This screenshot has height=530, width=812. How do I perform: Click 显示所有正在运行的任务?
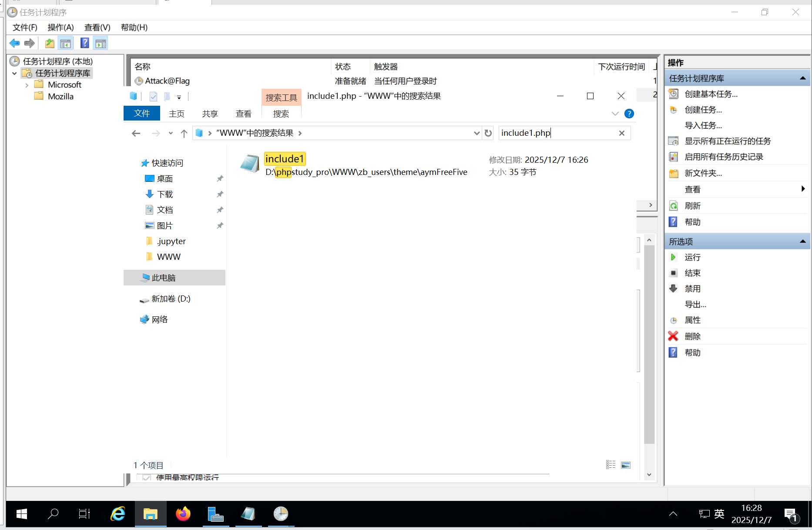728,141
